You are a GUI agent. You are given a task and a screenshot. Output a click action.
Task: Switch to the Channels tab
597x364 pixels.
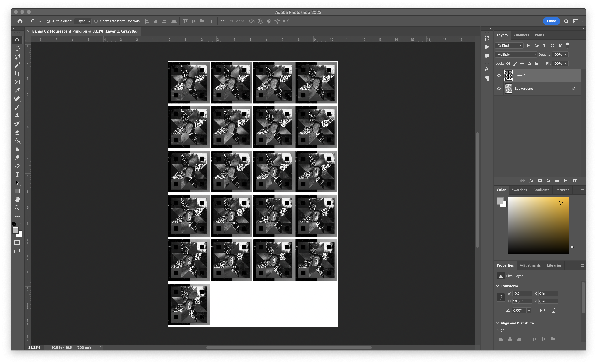pos(521,35)
